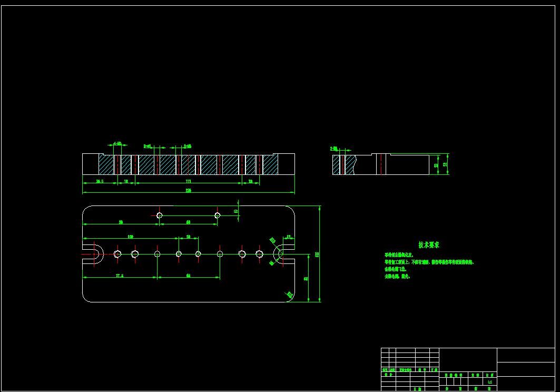Select the "12" slot dimension at plate's right end
Screen dimensions: 560x392
click(x=289, y=237)
